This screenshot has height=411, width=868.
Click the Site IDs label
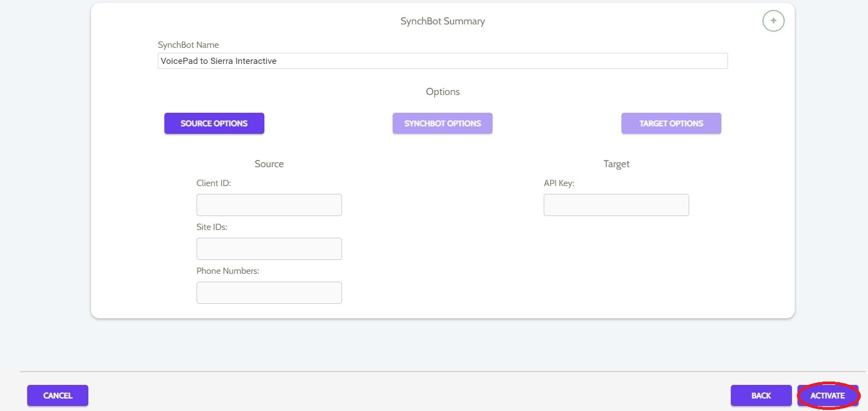212,227
